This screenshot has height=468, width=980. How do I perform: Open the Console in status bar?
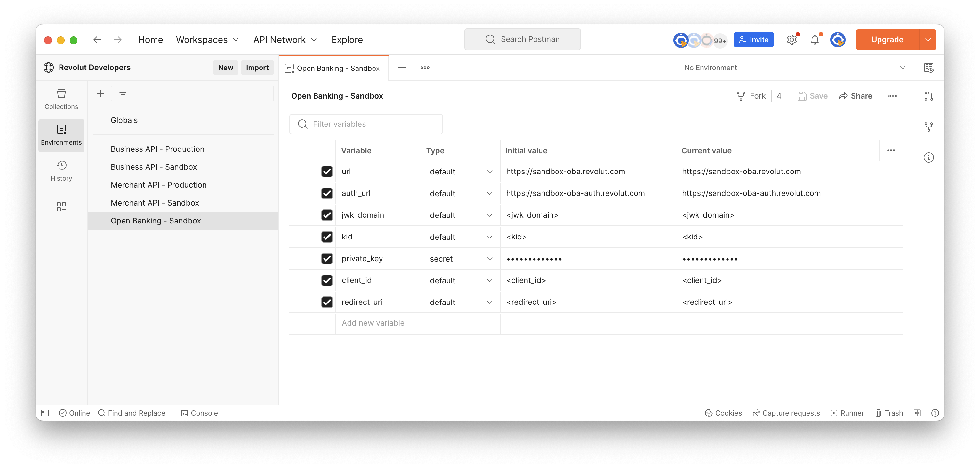[199, 413]
